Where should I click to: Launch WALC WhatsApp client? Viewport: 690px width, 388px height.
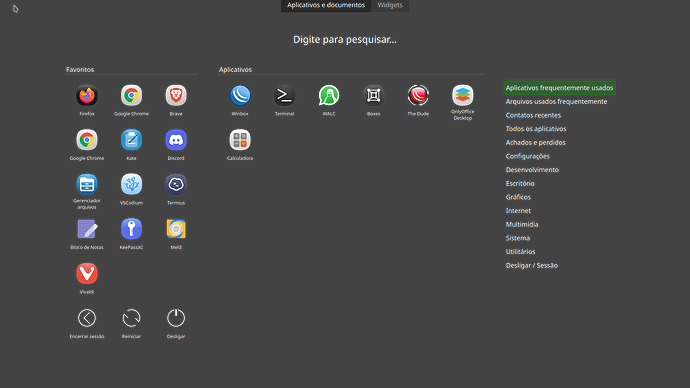coord(329,96)
